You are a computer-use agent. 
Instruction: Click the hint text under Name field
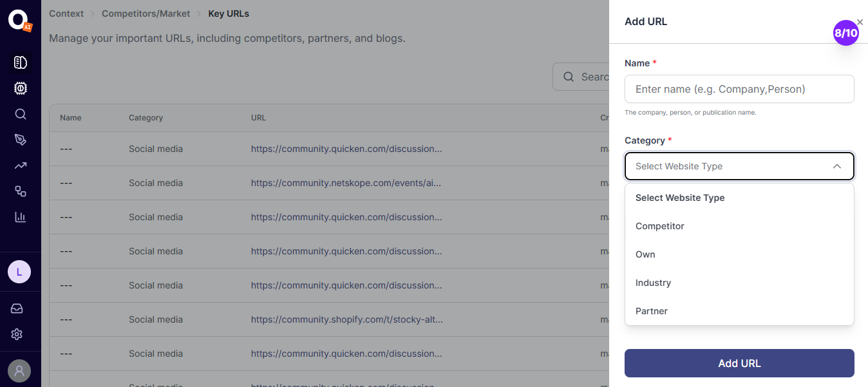(690, 112)
